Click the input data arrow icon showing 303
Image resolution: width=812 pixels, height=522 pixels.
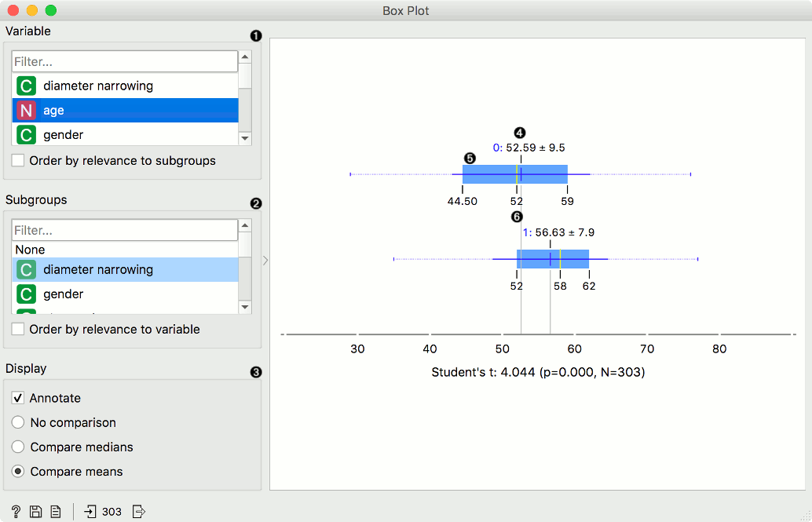[89, 511]
